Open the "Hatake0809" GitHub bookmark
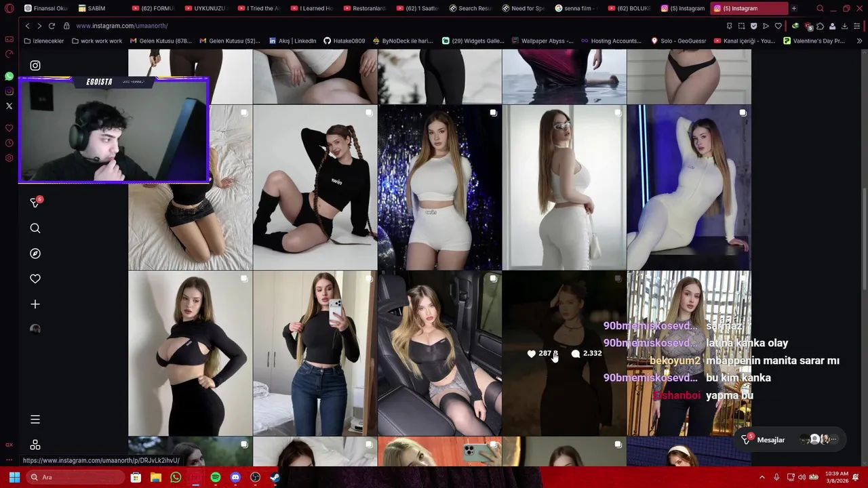Image resolution: width=868 pixels, height=488 pixels. pyautogui.click(x=344, y=41)
